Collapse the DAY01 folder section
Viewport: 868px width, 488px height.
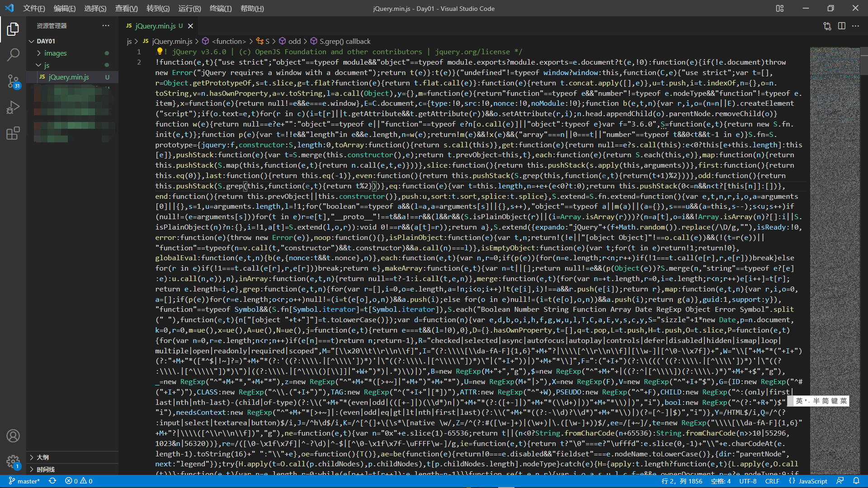click(x=72, y=41)
